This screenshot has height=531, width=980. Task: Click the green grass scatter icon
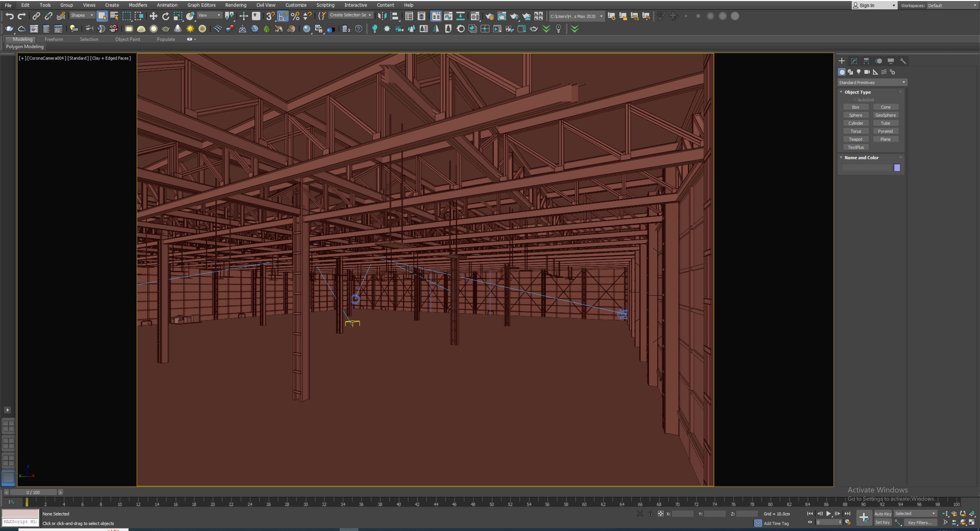click(267, 29)
